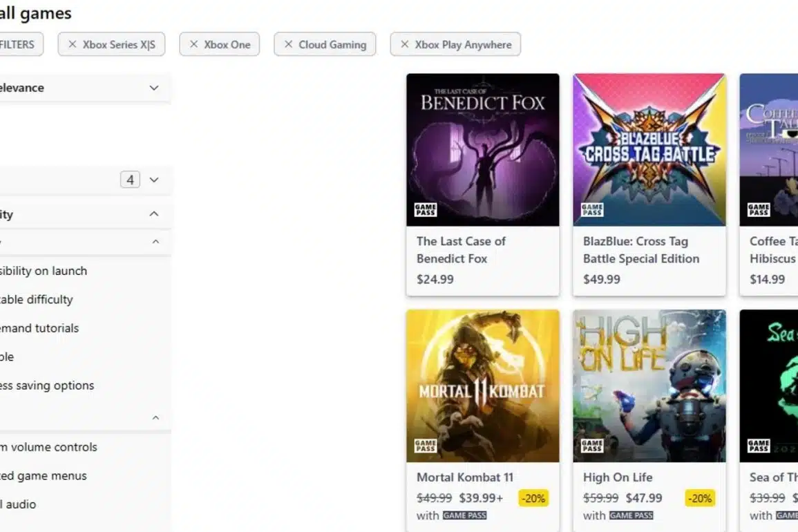Clear the Cloud Gaming filter via its X
The height and width of the screenshot is (532, 798).
[288, 44]
